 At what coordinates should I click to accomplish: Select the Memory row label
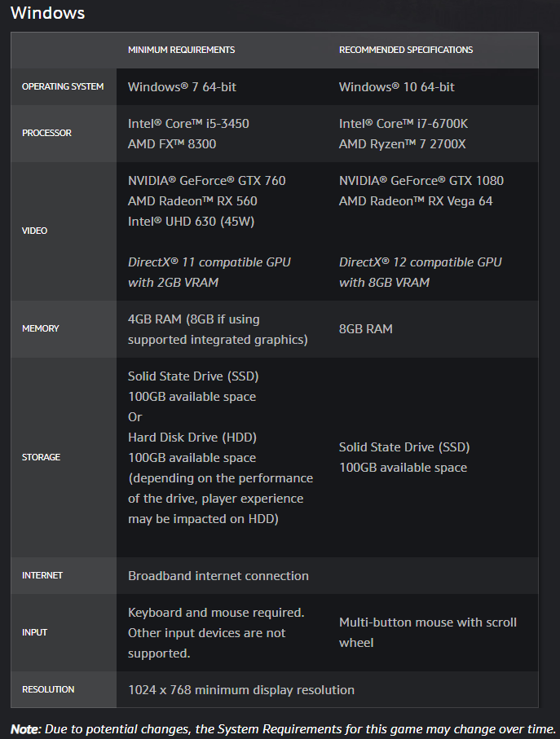(41, 328)
